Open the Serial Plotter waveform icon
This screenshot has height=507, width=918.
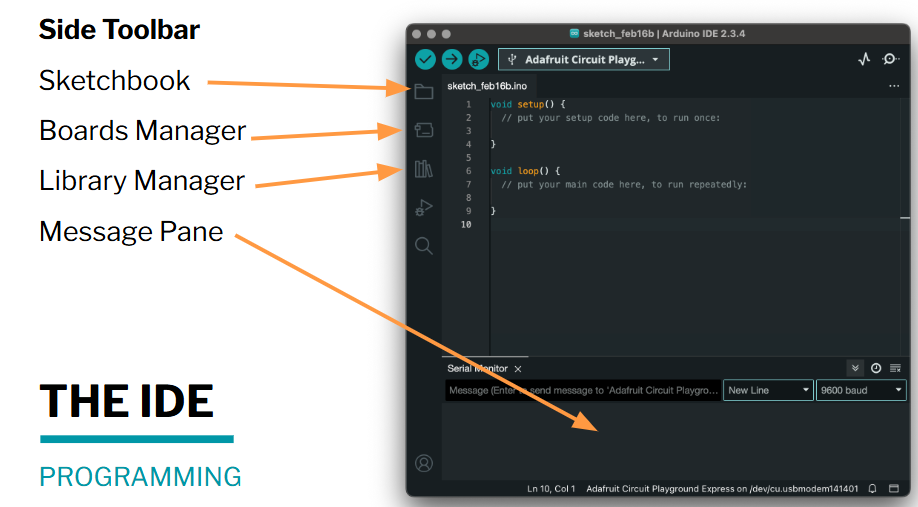tap(864, 60)
